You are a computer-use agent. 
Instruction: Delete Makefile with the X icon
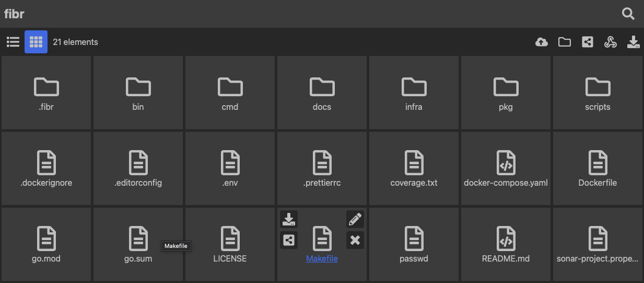click(x=355, y=240)
